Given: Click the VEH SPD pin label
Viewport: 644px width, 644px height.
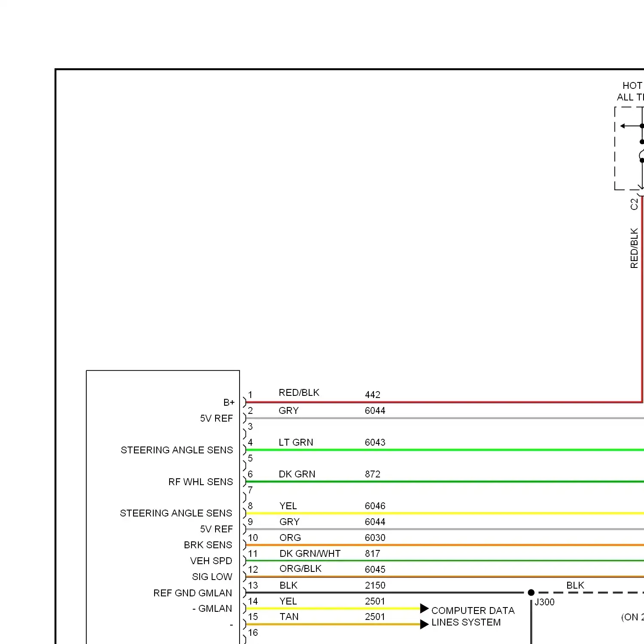Looking at the screenshot, I should (x=211, y=561).
